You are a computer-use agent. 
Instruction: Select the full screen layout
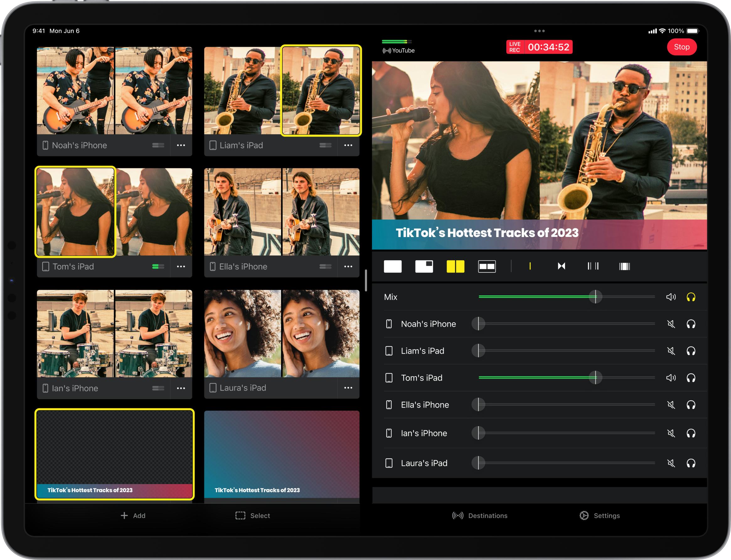pos(393,266)
